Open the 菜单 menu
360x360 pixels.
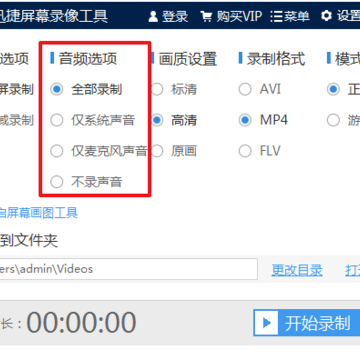click(x=296, y=16)
